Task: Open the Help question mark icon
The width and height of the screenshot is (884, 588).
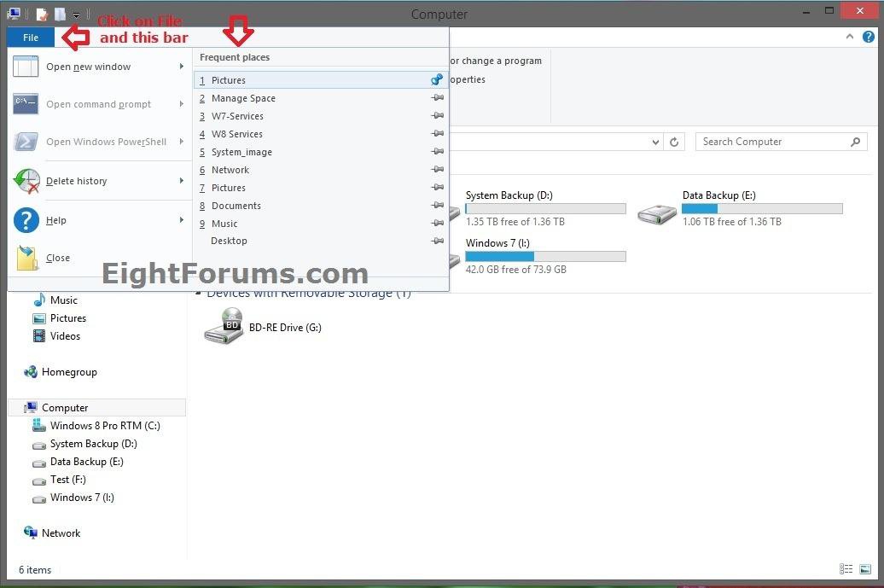Action: 868,37
